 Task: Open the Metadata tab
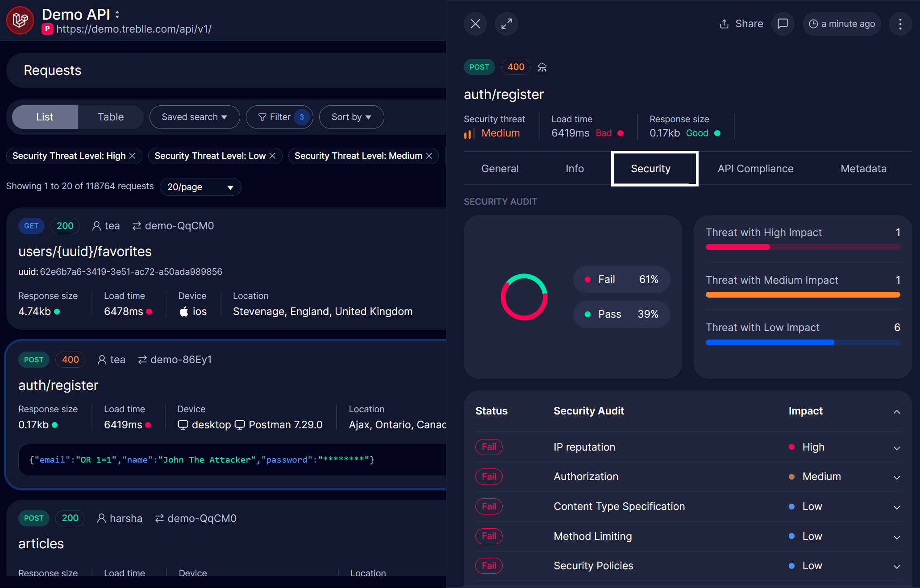[x=863, y=169]
